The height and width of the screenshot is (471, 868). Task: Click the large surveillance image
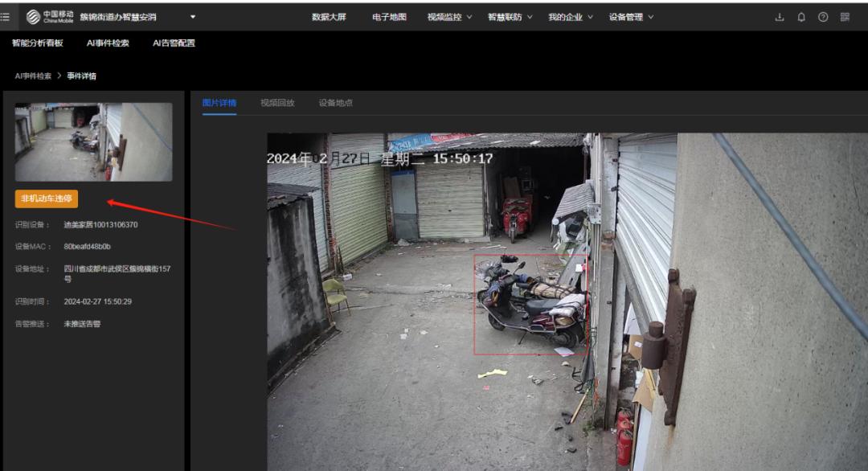[x=567, y=301]
